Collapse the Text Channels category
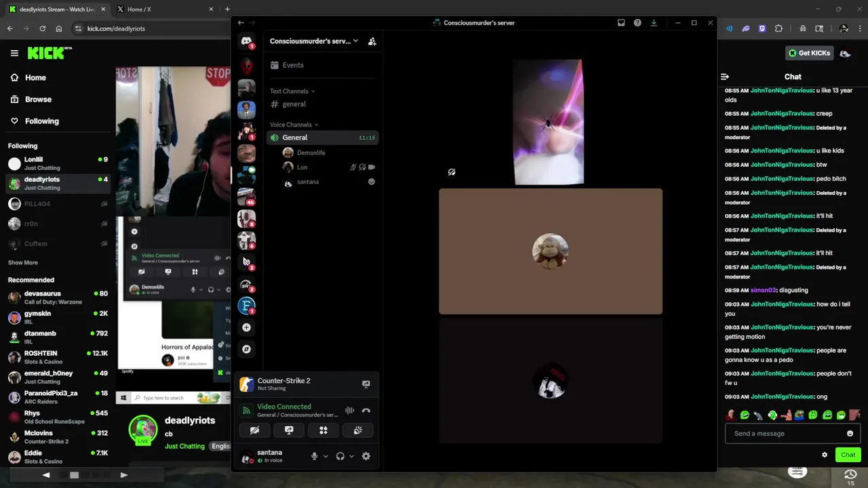 click(x=292, y=91)
